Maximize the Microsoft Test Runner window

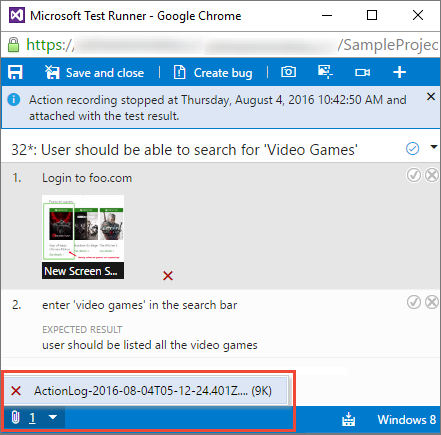[372, 15]
